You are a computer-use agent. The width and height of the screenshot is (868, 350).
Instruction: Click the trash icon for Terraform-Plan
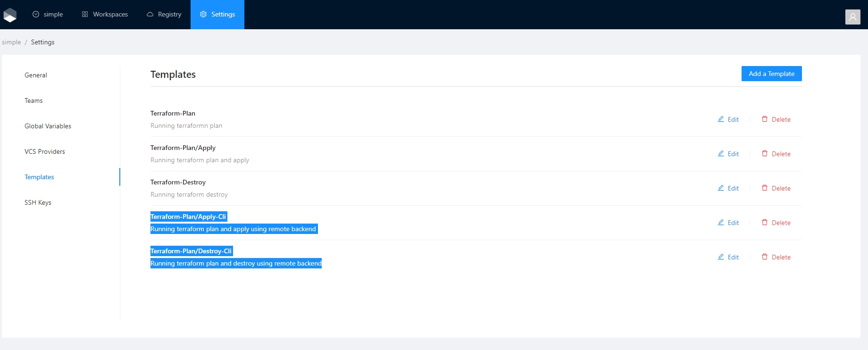765,119
